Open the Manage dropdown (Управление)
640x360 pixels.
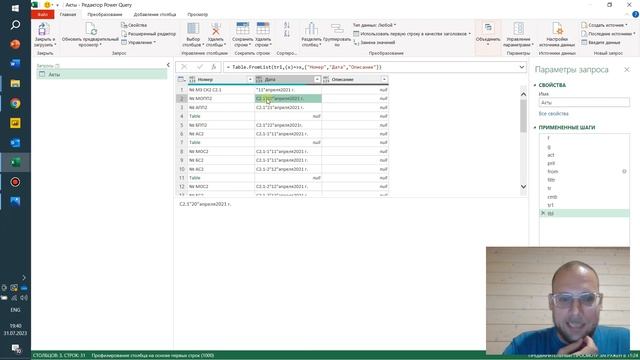pos(138,42)
